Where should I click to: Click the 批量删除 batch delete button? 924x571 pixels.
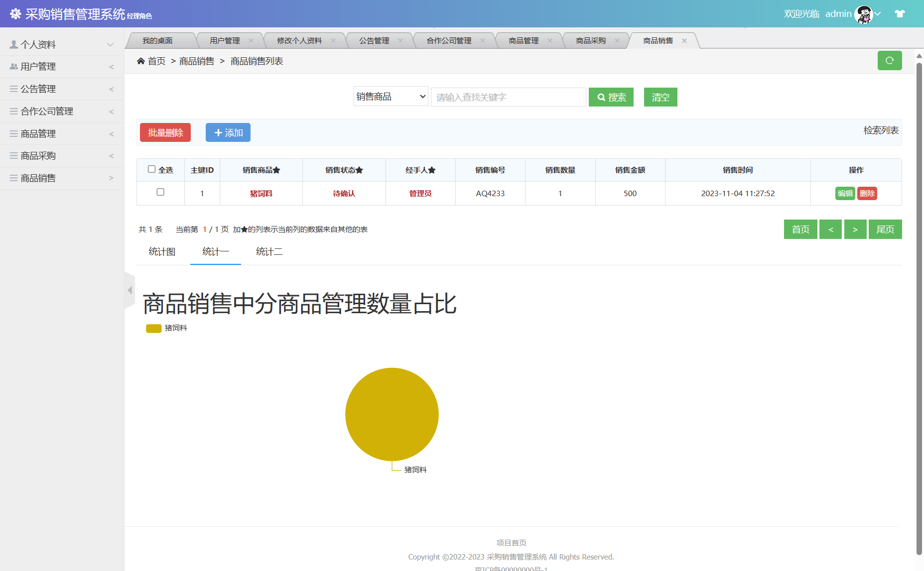coord(165,132)
